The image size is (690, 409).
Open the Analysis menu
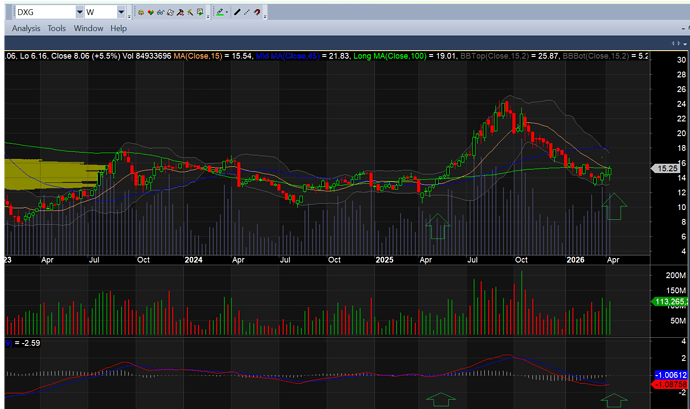[x=26, y=28]
